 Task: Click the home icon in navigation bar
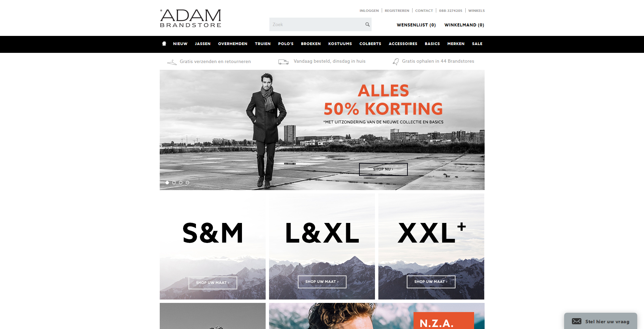click(x=164, y=43)
